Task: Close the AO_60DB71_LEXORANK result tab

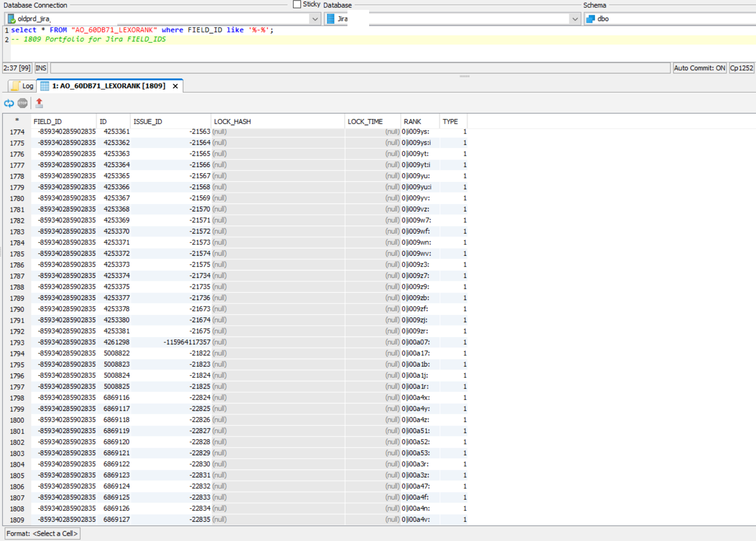Action: pos(175,86)
